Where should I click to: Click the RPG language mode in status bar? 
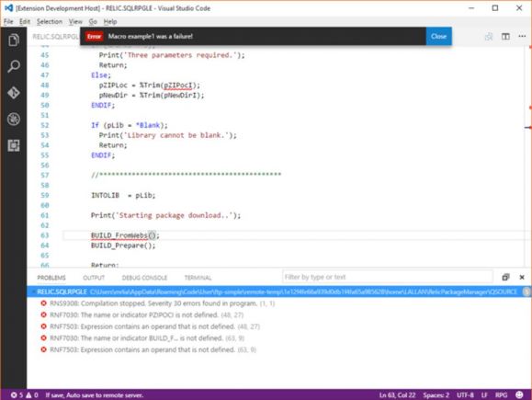click(x=501, y=394)
